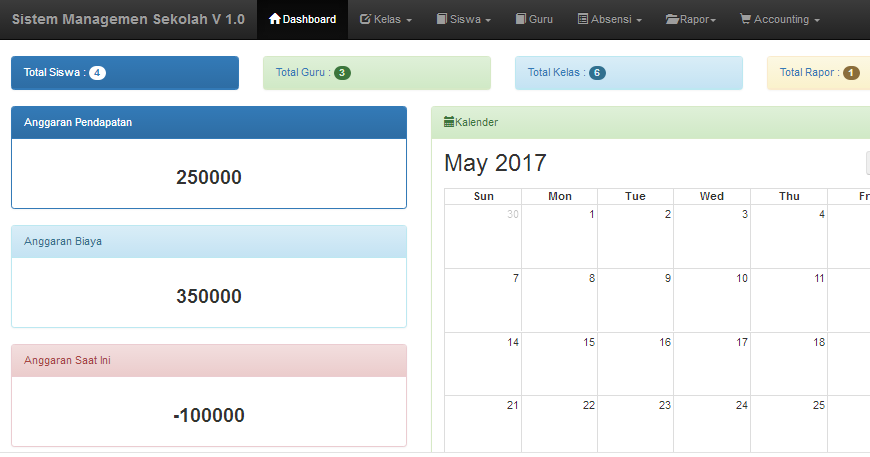Click the Siswa book icon

pyautogui.click(x=442, y=19)
